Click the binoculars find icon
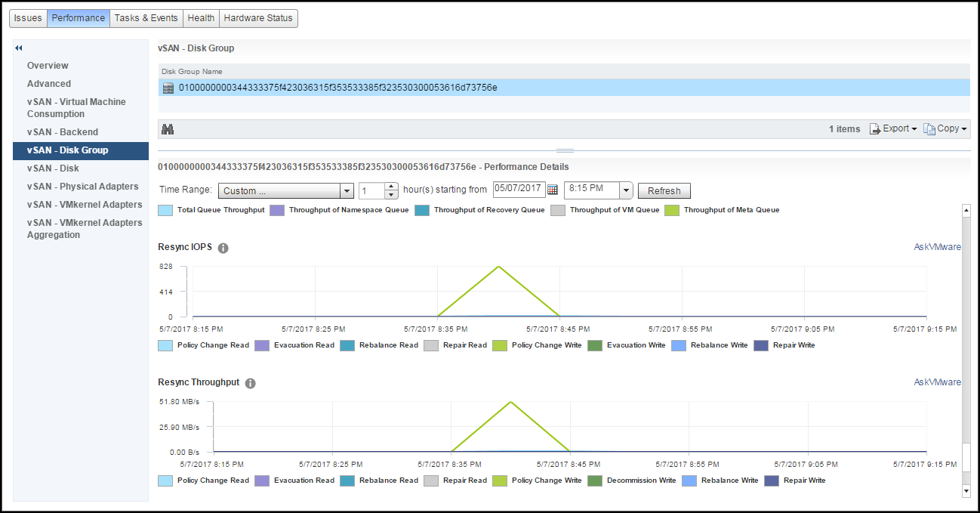This screenshot has height=513, width=980. 168,129
